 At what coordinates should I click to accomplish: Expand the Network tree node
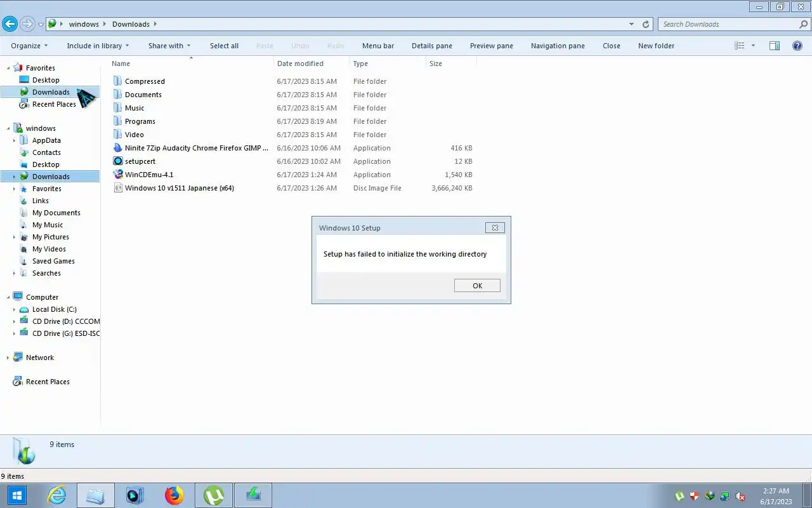(x=8, y=358)
